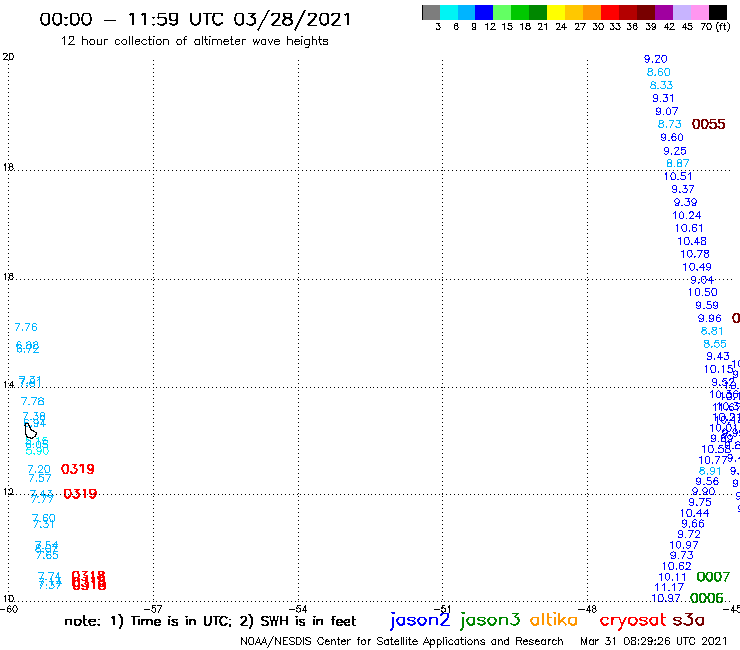Click the wave height value 10.49

click(697, 267)
